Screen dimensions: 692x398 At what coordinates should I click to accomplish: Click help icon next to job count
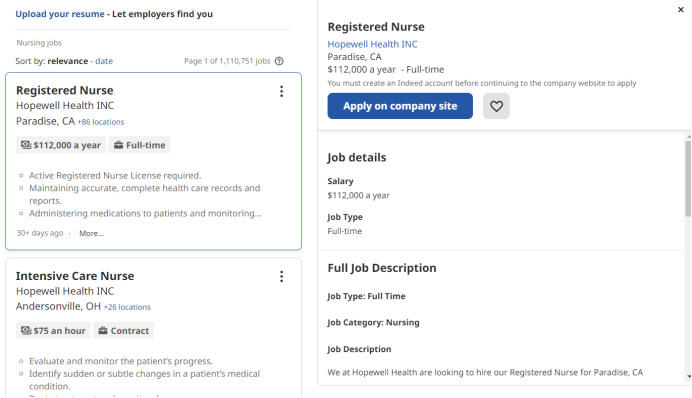[279, 61]
